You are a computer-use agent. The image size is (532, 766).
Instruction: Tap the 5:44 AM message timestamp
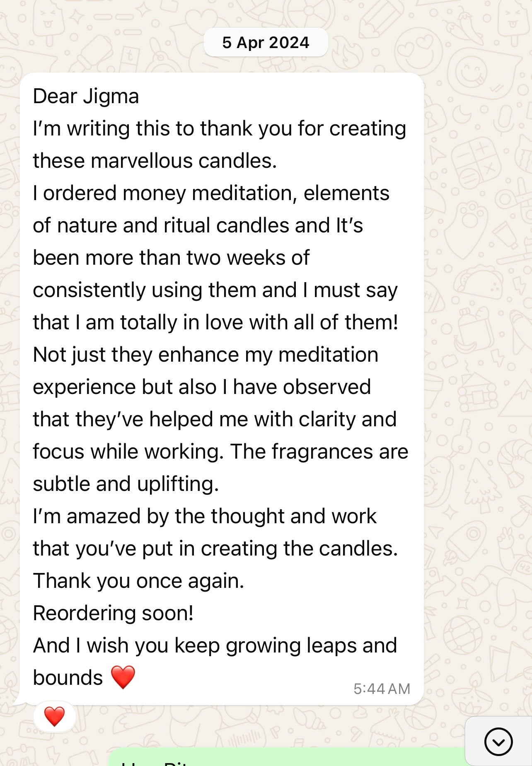click(382, 689)
